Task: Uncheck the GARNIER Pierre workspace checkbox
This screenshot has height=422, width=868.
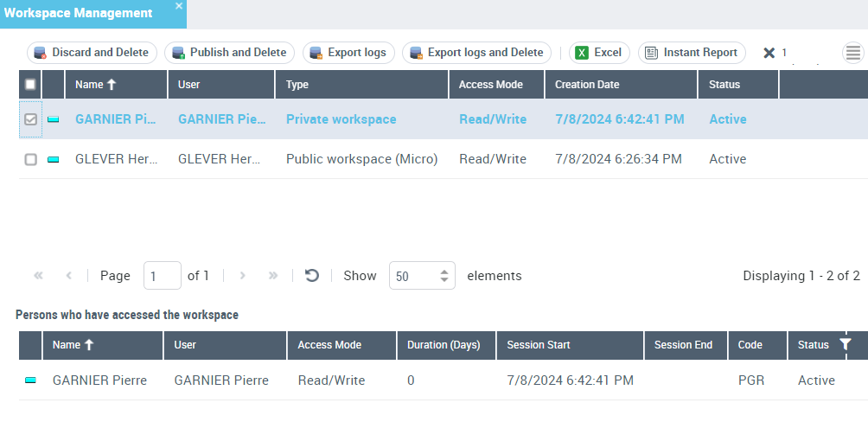Action: (30, 119)
